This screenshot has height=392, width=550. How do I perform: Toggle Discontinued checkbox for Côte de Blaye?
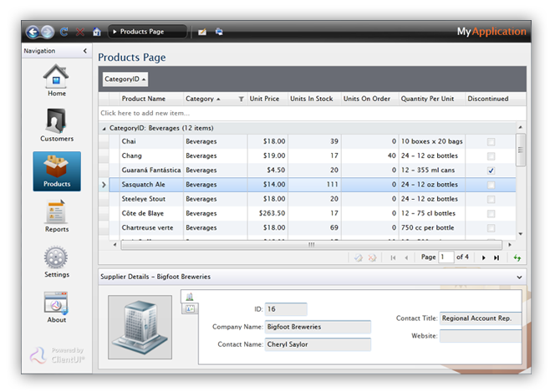pos(491,213)
